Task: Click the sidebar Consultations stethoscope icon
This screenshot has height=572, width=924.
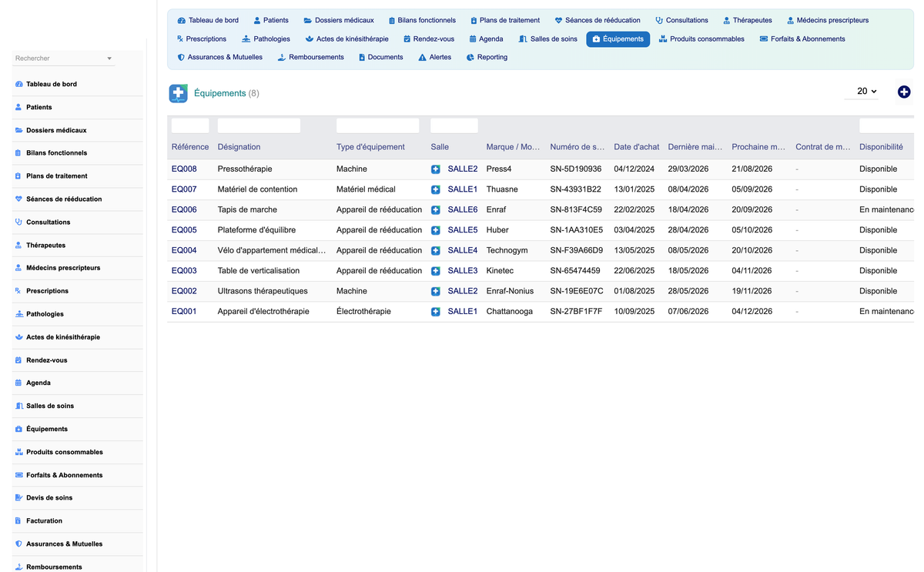Action: coord(18,222)
